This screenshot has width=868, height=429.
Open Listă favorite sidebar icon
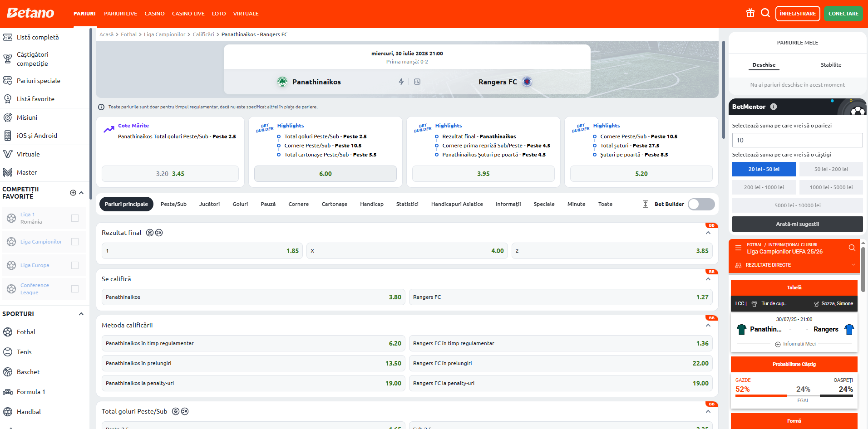(8, 99)
